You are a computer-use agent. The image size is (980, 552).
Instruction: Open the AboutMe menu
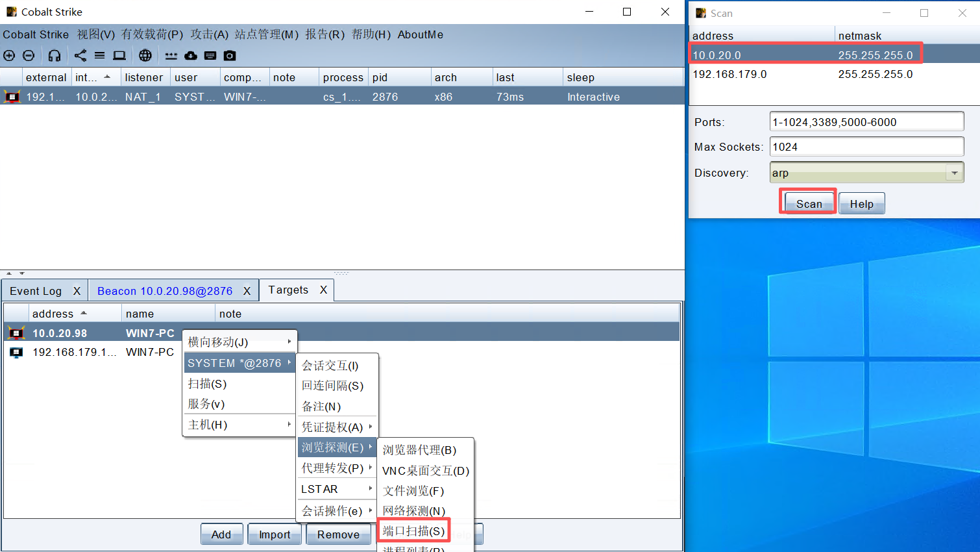point(421,34)
